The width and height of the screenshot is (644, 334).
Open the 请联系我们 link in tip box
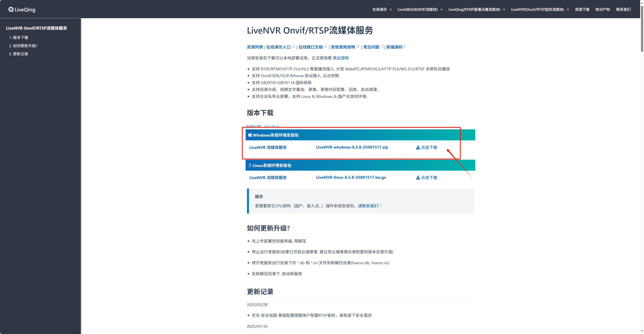(x=368, y=206)
